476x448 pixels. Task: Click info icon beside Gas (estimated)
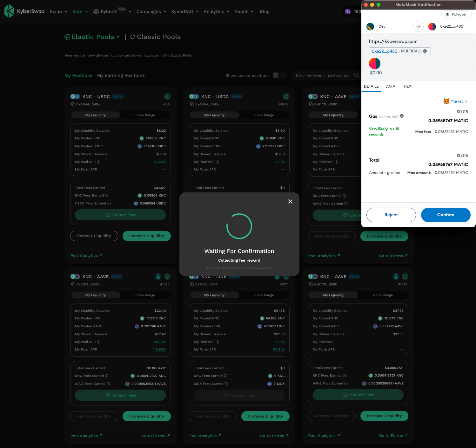402,116
